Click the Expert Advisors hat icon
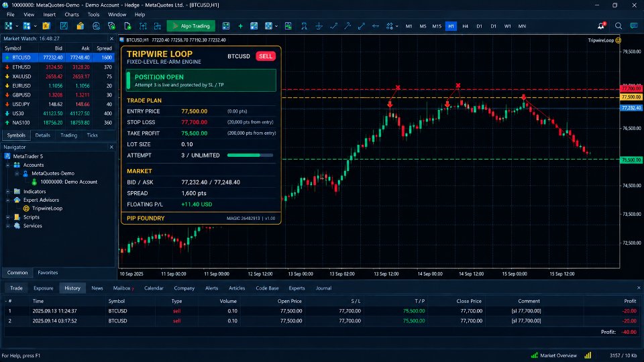644x362 pixels. point(17,200)
